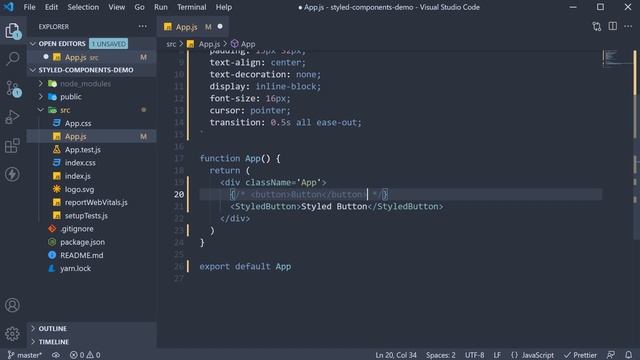Open the feedback icon in status bar
The height and width of the screenshot is (360, 640).
[x=611, y=355]
